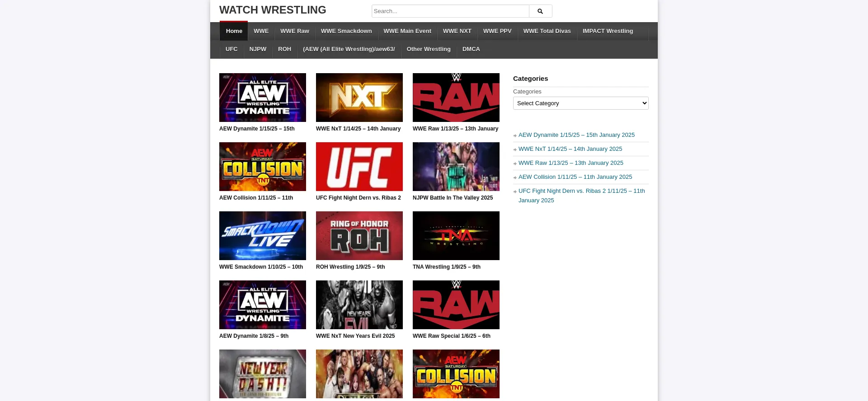Open the WATCH WRESTLING site title

273,10
